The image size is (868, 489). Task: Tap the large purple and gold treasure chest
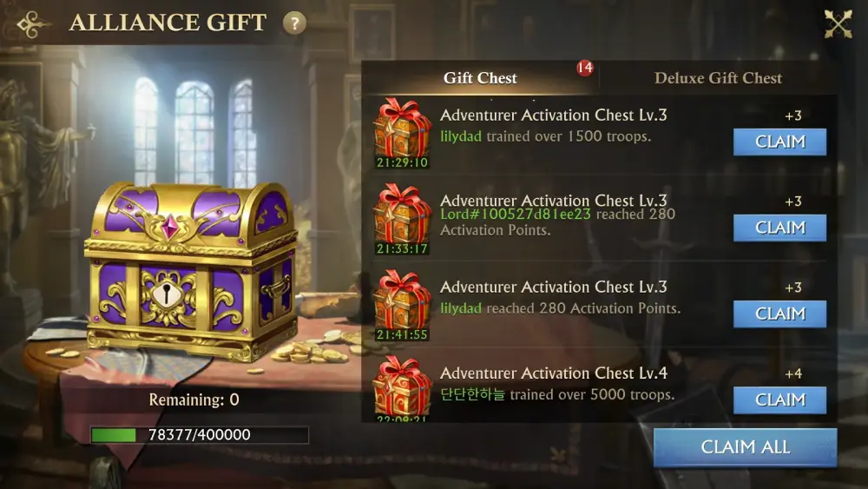click(x=191, y=271)
